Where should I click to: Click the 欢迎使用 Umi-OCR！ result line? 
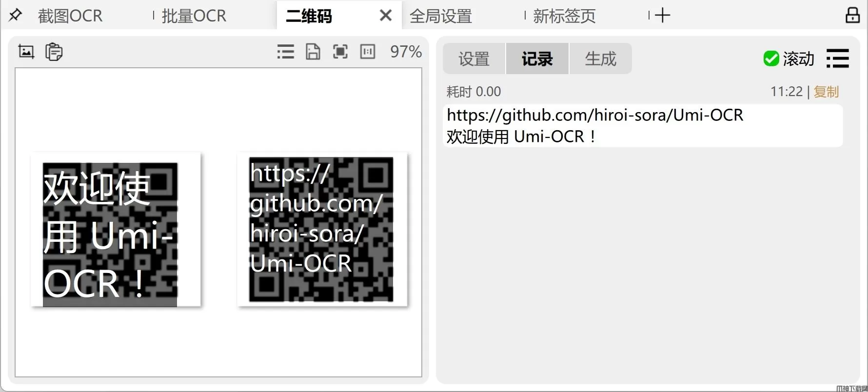(521, 137)
